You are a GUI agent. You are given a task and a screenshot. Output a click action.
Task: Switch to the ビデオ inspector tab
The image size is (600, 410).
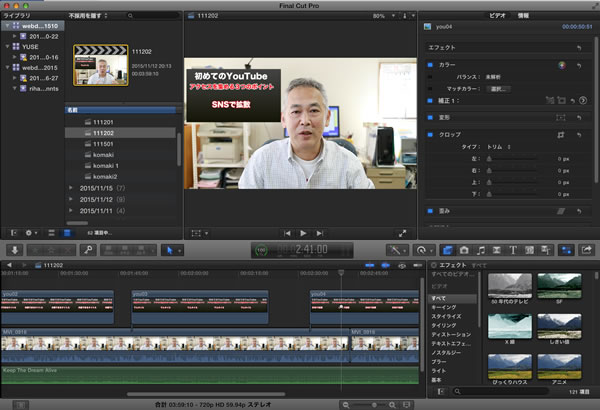(x=497, y=15)
